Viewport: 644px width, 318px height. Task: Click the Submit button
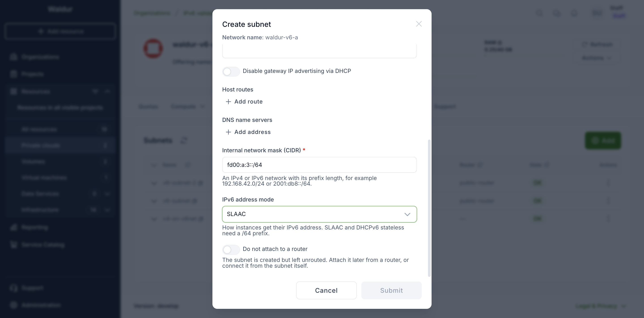coord(391,290)
